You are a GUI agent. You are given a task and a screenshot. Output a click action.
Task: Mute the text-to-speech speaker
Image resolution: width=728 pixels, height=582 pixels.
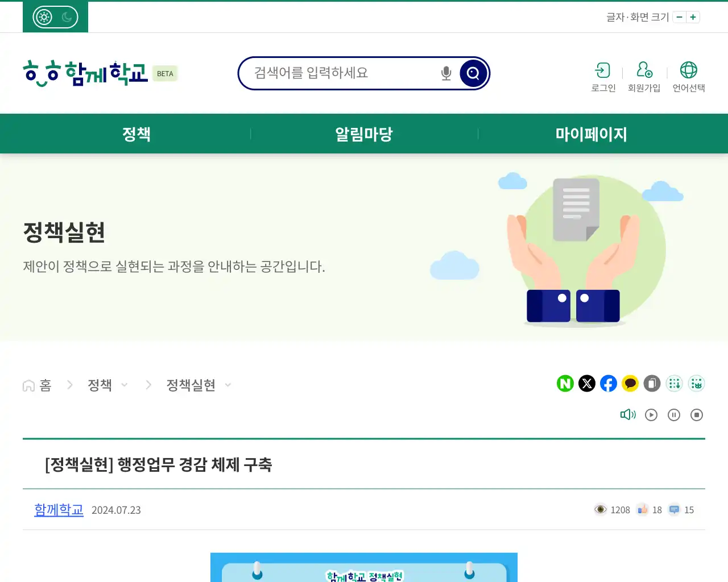[628, 414]
